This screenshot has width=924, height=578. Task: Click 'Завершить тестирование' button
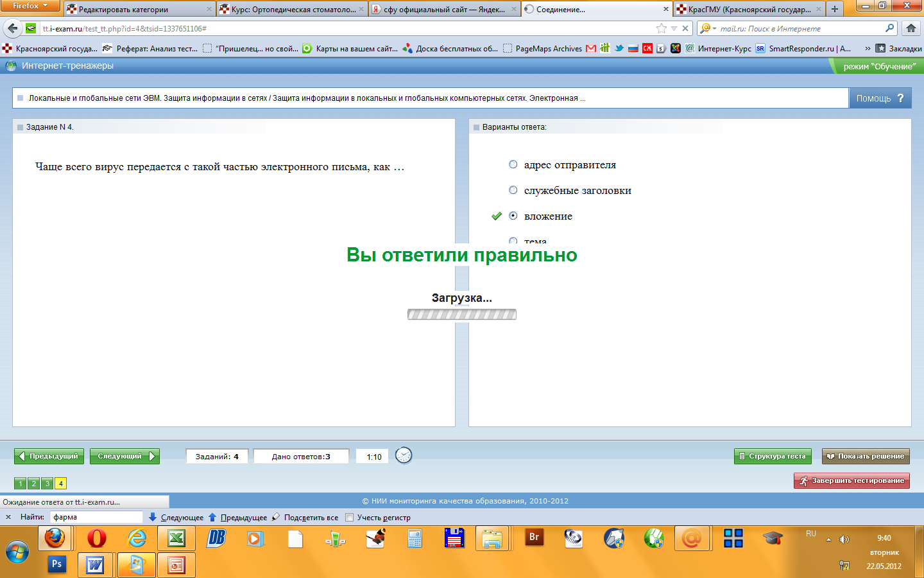click(x=851, y=480)
